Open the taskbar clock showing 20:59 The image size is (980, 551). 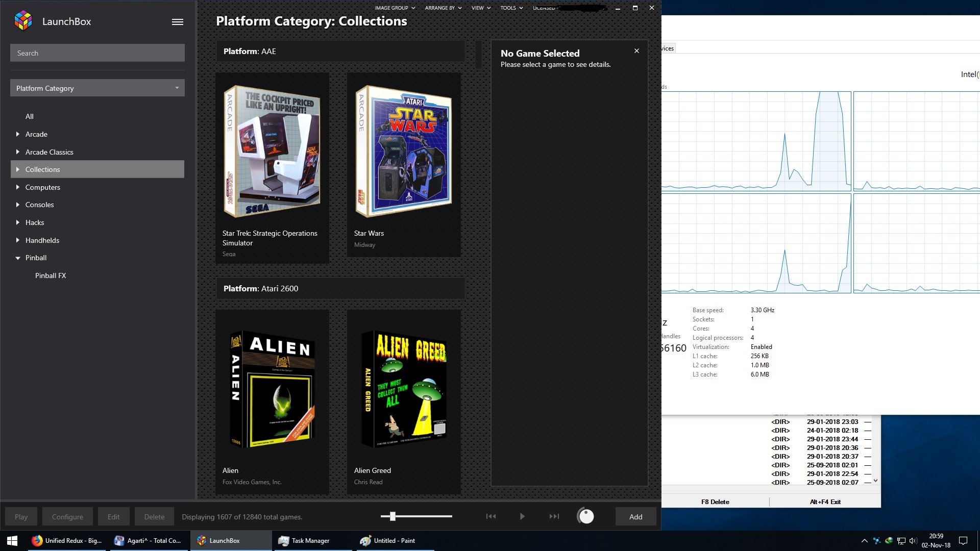(936, 541)
